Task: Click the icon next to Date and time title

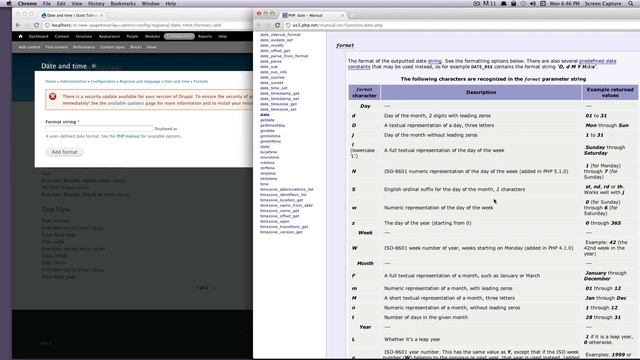Action: pos(94,66)
